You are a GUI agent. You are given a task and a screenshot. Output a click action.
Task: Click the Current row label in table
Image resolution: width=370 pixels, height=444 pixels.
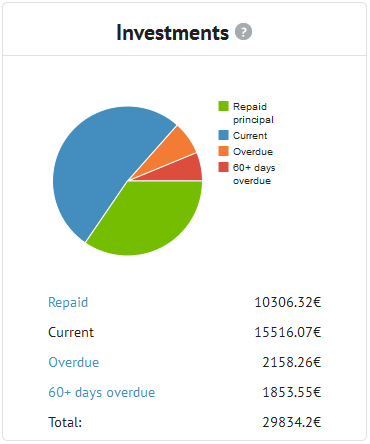[x=71, y=332]
